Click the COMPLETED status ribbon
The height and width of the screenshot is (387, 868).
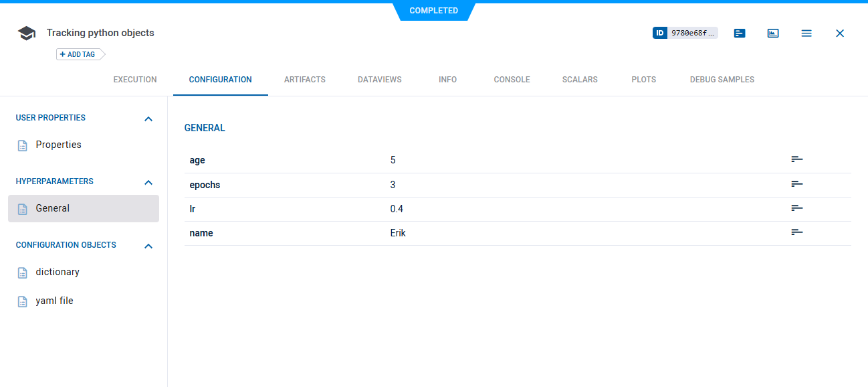tap(433, 10)
